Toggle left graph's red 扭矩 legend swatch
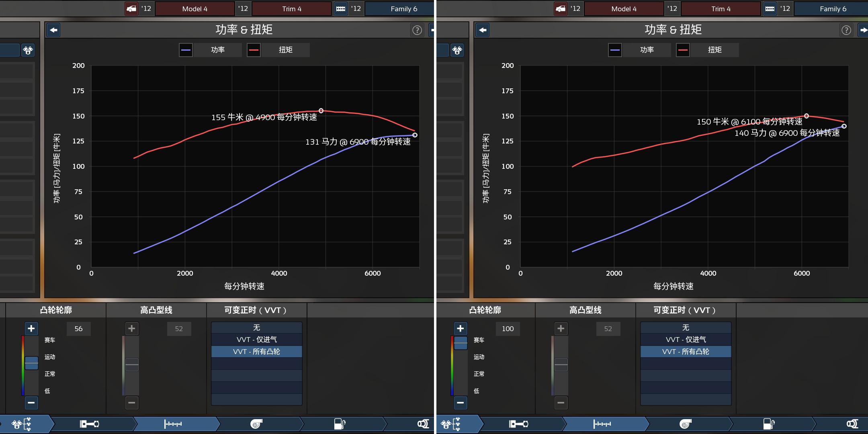The width and height of the screenshot is (868, 434). [254, 50]
